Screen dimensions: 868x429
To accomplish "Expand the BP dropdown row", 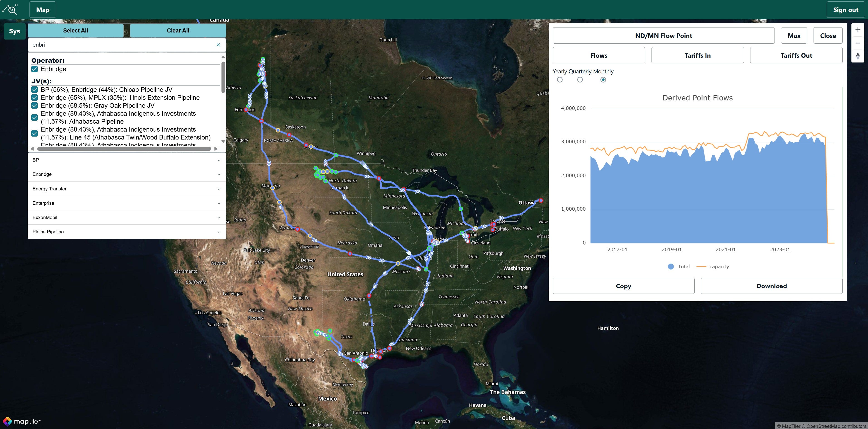I will pyautogui.click(x=126, y=160).
